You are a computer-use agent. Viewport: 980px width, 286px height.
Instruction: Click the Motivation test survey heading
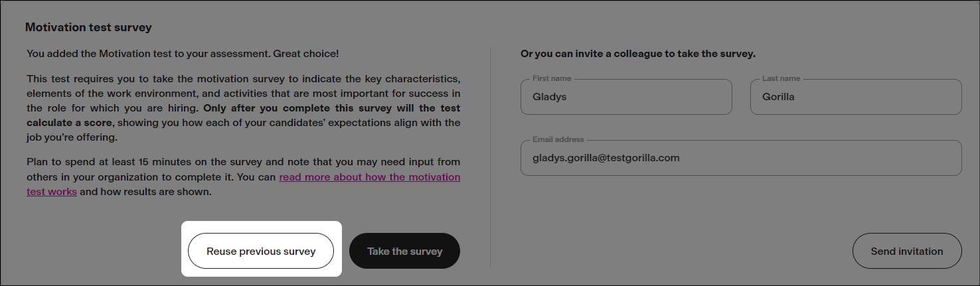point(88,28)
